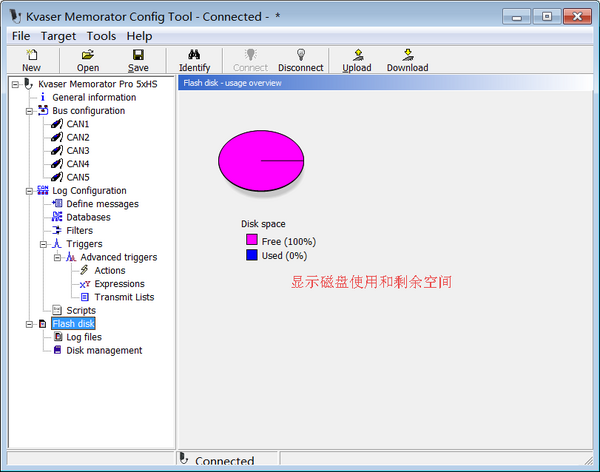Click the CAN3 connector icon

tap(57, 150)
